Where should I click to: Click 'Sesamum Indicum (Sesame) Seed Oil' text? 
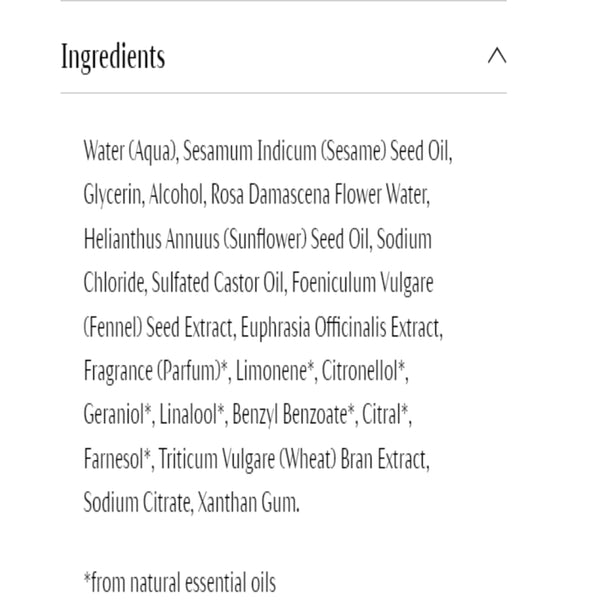(317, 152)
